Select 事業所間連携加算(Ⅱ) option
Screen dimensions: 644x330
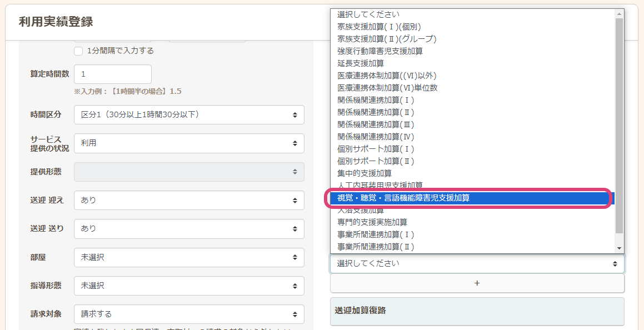pyautogui.click(x=376, y=247)
